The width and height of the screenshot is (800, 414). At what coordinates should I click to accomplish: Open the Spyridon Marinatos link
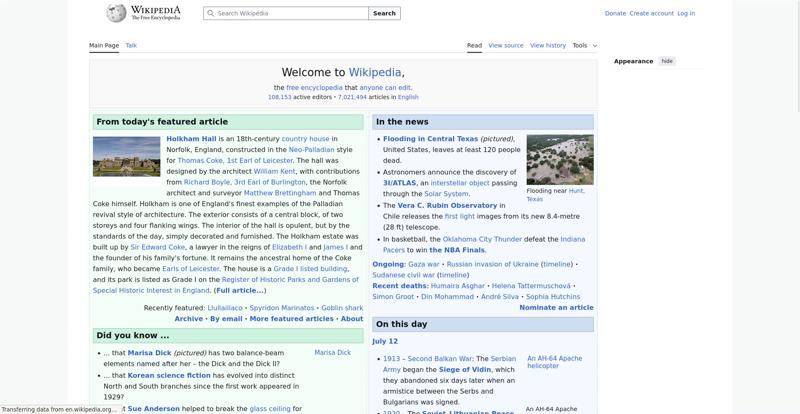click(x=282, y=308)
